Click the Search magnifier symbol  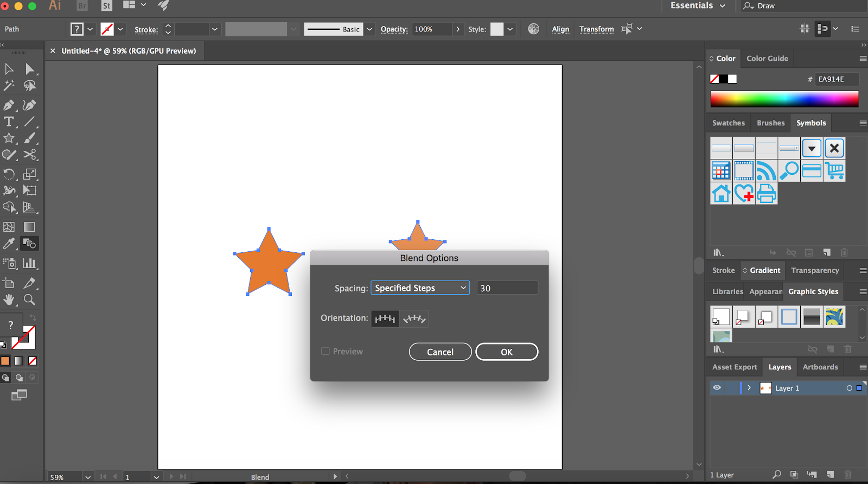coord(789,171)
